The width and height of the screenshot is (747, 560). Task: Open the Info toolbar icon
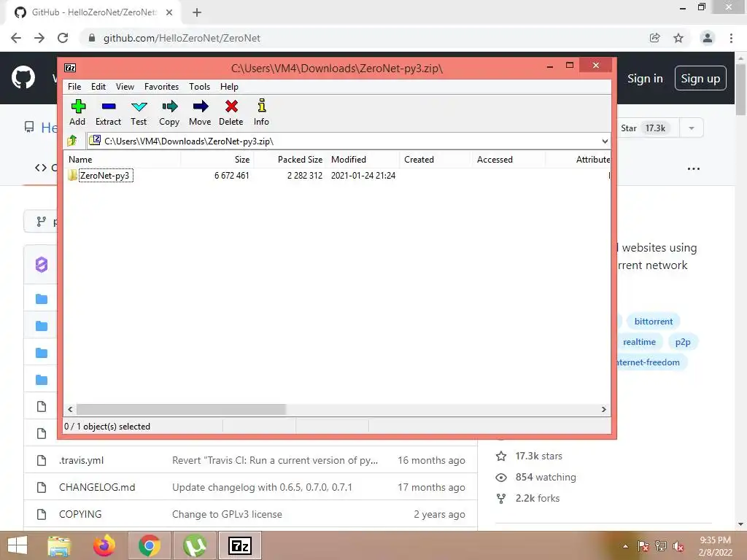(261, 112)
